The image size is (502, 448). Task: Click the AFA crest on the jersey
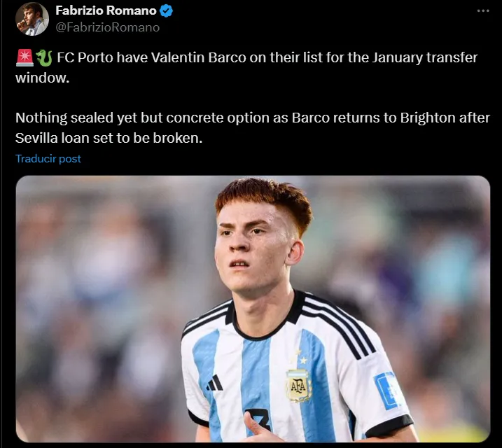click(x=298, y=386)
